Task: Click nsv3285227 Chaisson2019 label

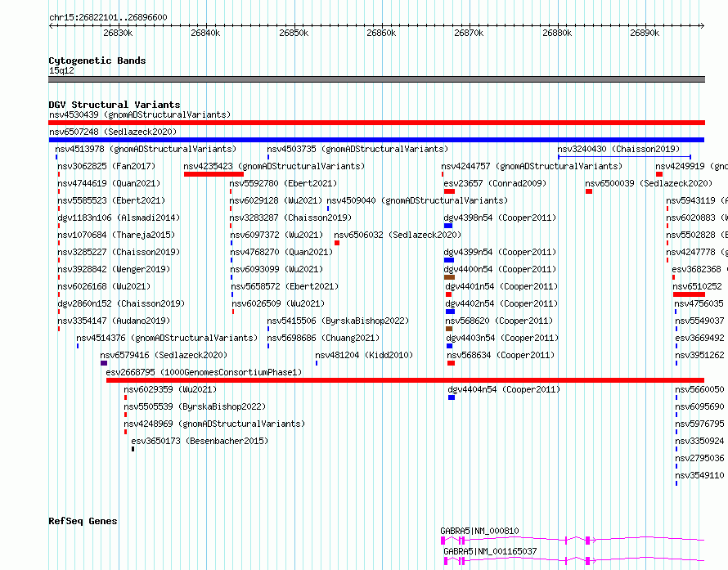Action: click(119, 252)
